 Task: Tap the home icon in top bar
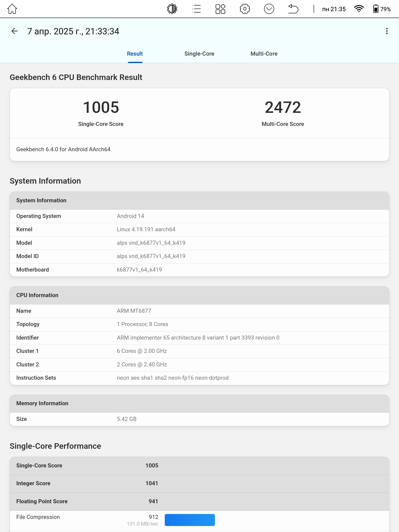tap(12, 9)
